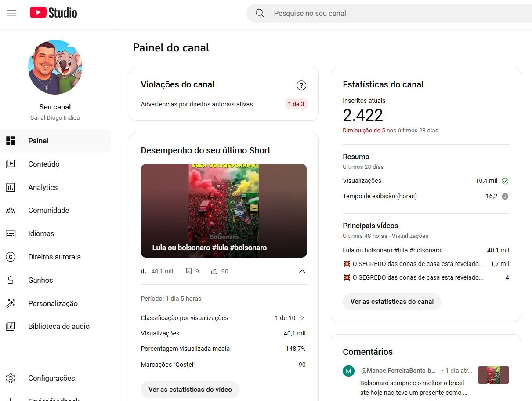This screenshot has height=401, width=532.
Task: Open Personalização magic wand icon
Action: [11, 303]
